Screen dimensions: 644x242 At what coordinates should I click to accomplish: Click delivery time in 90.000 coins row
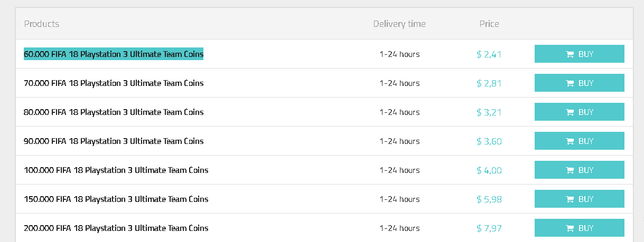pos(399,141)
